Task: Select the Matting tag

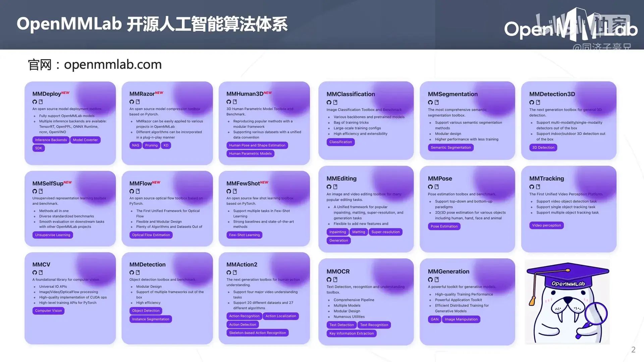Action: point(359,232)
